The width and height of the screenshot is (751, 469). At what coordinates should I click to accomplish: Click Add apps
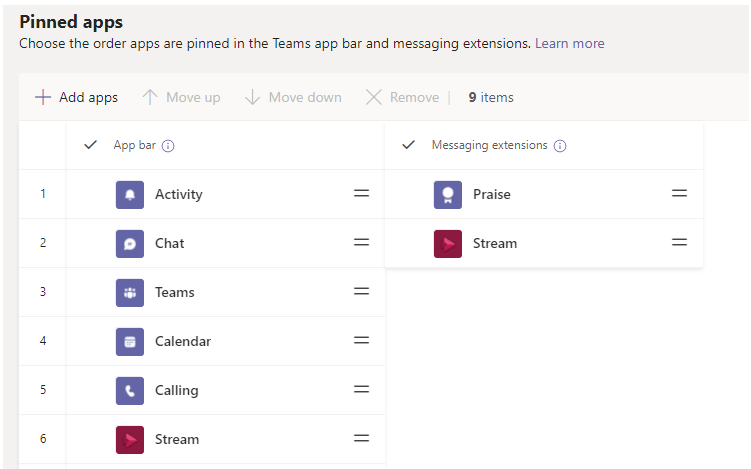[76, 97]
